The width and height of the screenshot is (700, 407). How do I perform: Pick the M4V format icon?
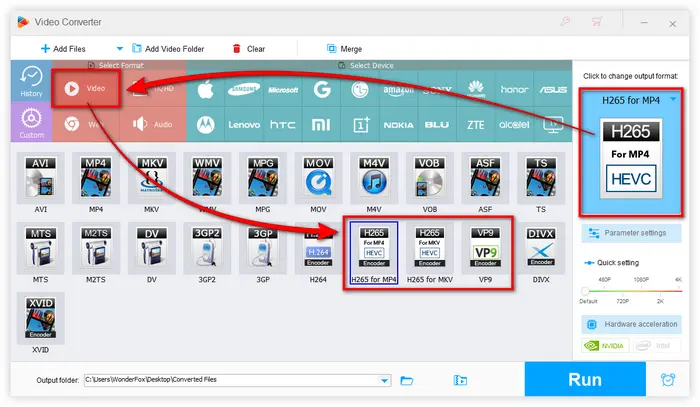[374, 178]
